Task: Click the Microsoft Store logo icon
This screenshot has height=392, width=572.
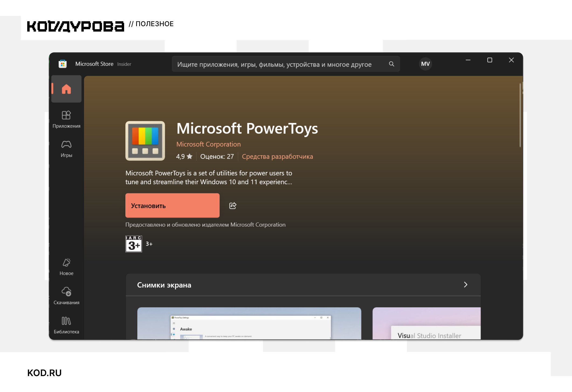Action: pos(63,64)
